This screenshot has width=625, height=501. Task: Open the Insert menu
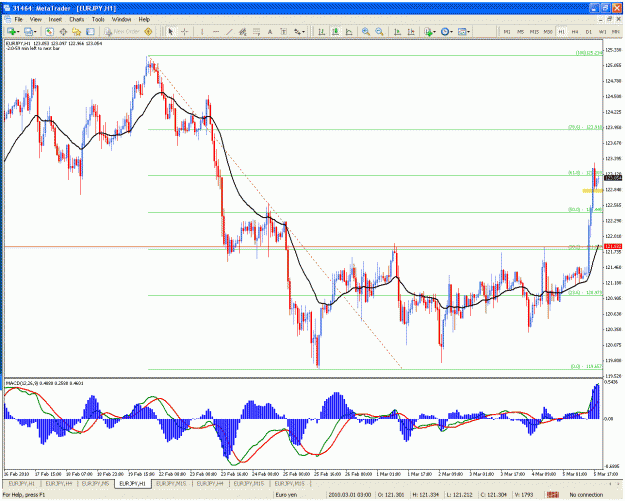tap(55, 19)
